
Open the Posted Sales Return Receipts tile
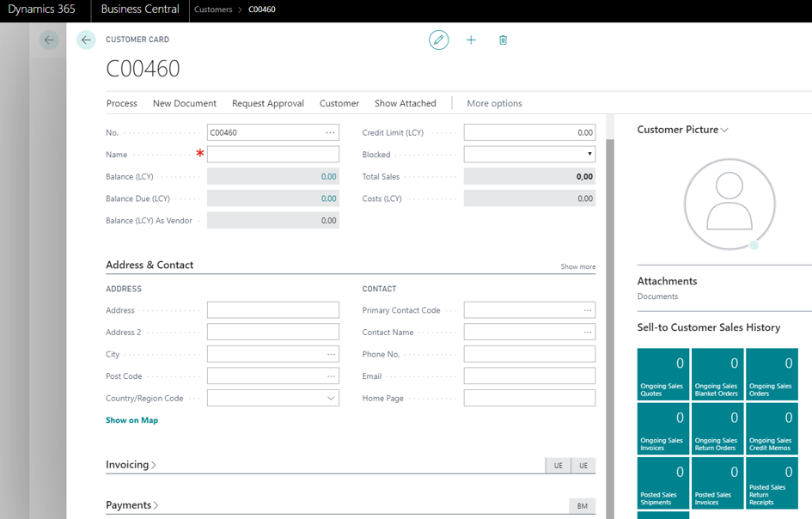[772, 483]
